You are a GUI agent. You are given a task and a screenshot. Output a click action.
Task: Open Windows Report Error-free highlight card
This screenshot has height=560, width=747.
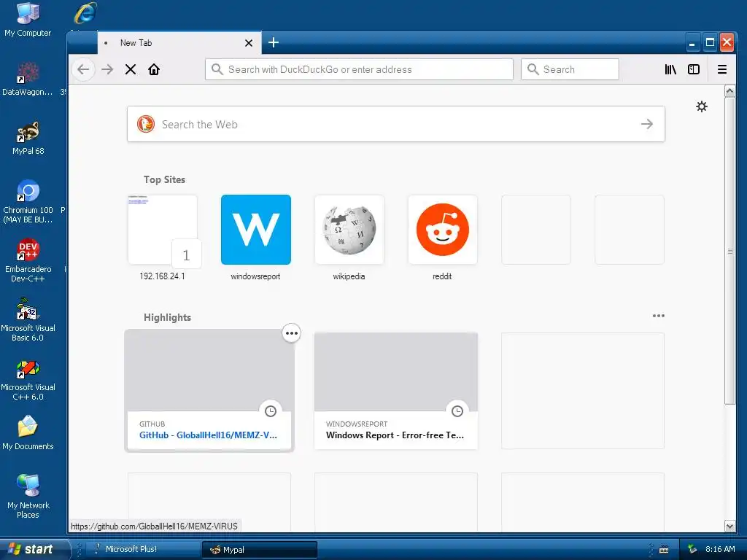tap(396, 391)
